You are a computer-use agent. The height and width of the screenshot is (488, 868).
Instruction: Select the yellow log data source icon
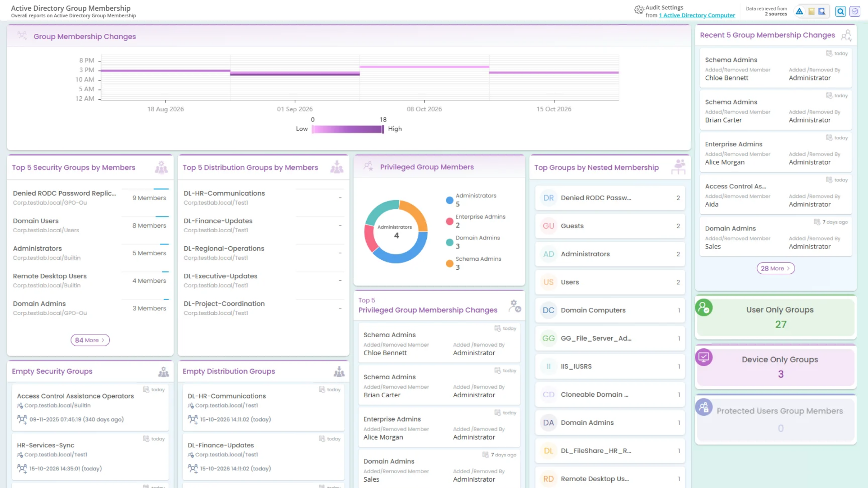(811, 11)
